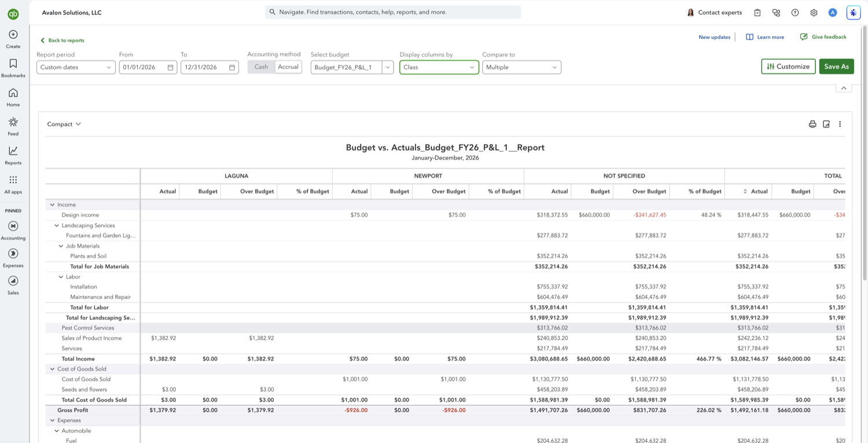Screen dimensions: 868x443
Task: Open the Compact density dropdown
Action: coord(64,124)
